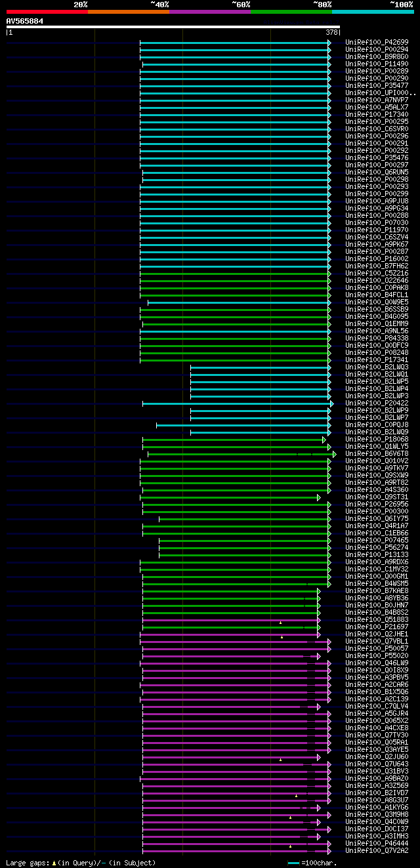
Task: Click the UniRef100_P17340 entry
Action: click(x=377, y=114)
